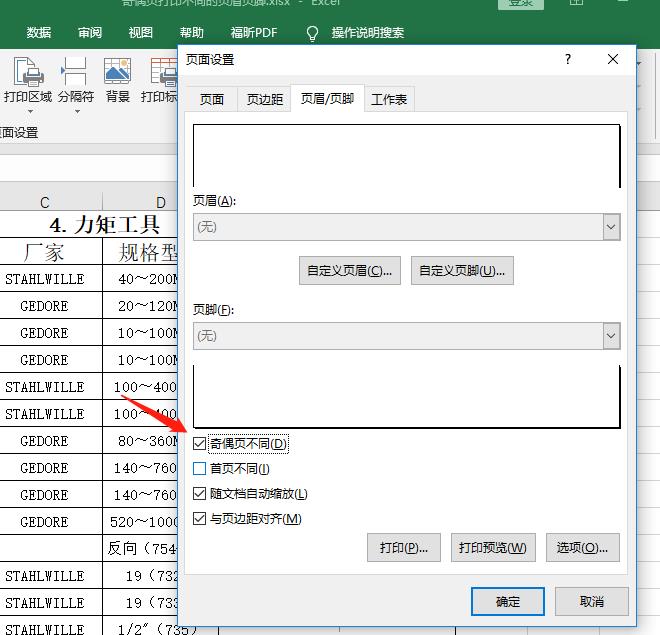The height and width of the screenshot is (635, 660).
Task: Switch to the 工作表 tab
Action: tap(388, 100)
